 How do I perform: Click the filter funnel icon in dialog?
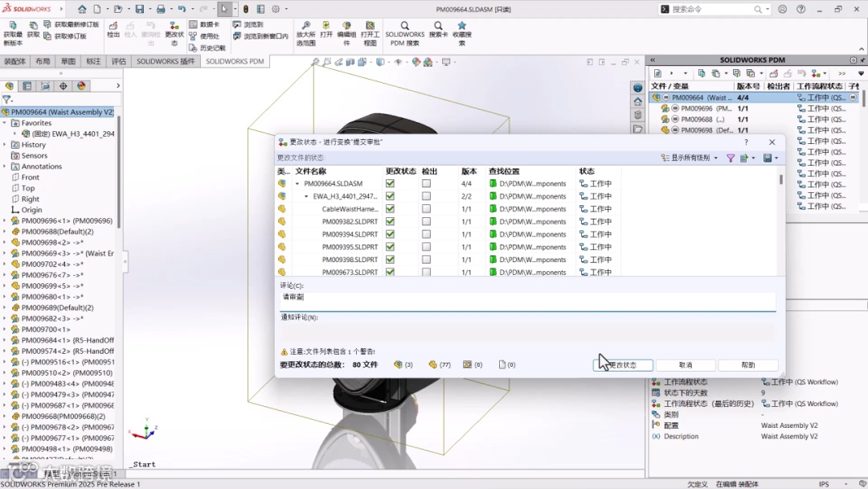(730, 158)
